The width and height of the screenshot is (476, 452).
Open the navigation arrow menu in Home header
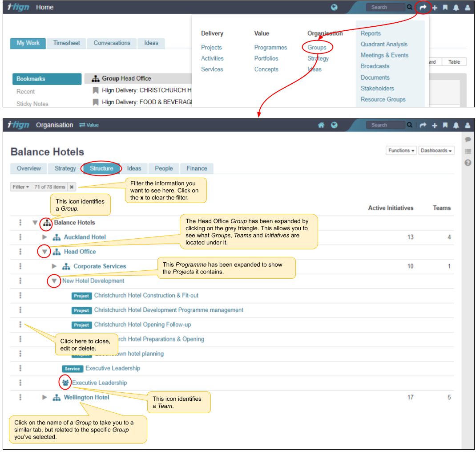[x=423, y=8]
